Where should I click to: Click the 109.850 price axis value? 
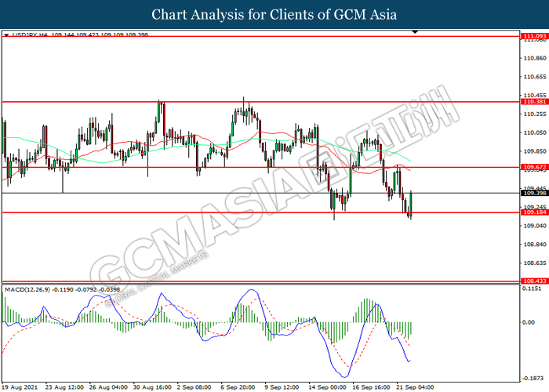coord(535,151)
